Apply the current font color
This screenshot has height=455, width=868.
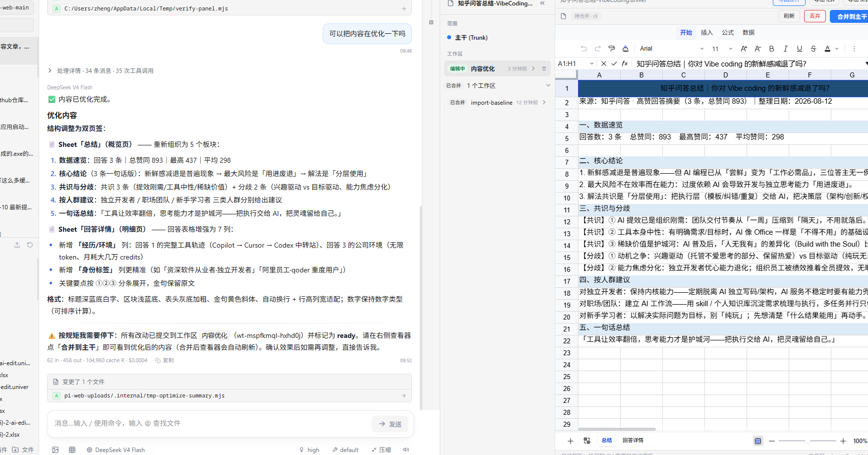pos(827,49)
